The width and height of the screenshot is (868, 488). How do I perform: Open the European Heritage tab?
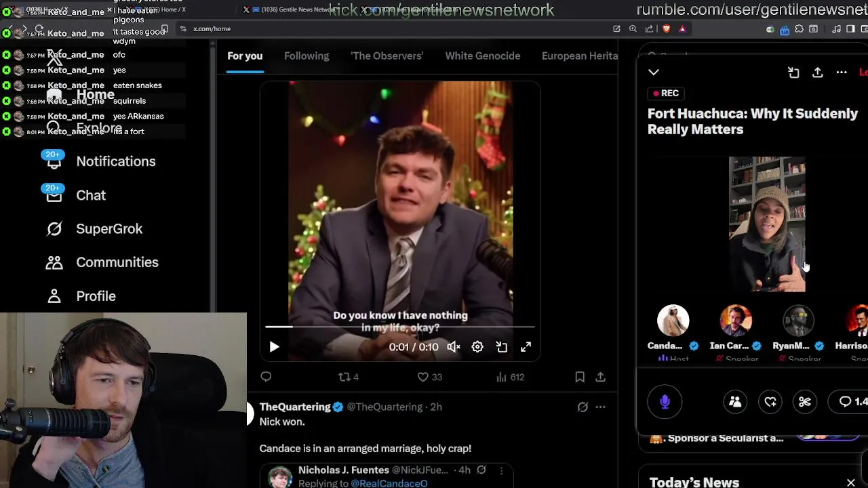(580, 56)
